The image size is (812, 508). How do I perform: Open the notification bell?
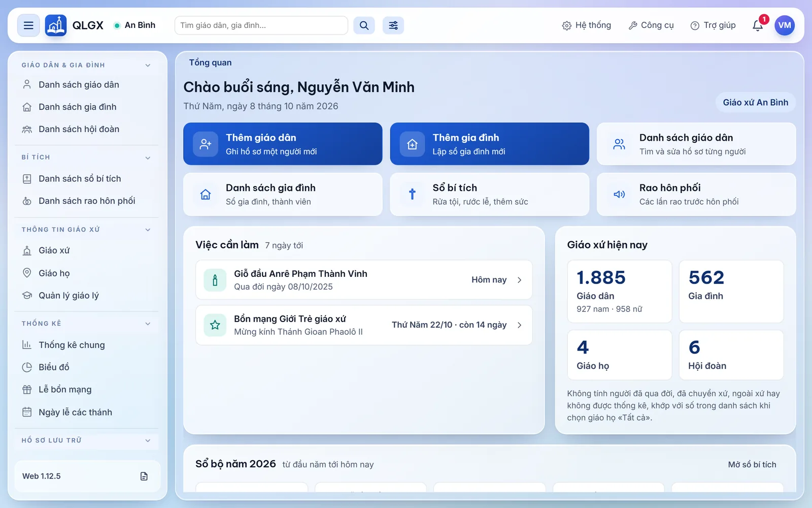[x=758, y=25]
